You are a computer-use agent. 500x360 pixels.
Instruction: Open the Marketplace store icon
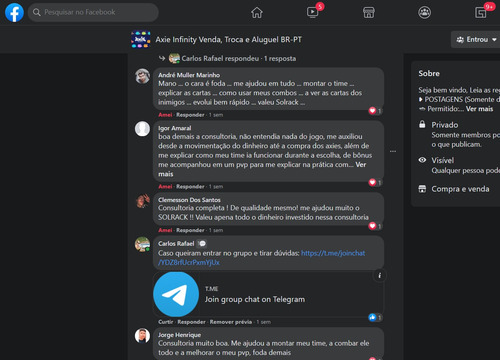tap(369, 13)
